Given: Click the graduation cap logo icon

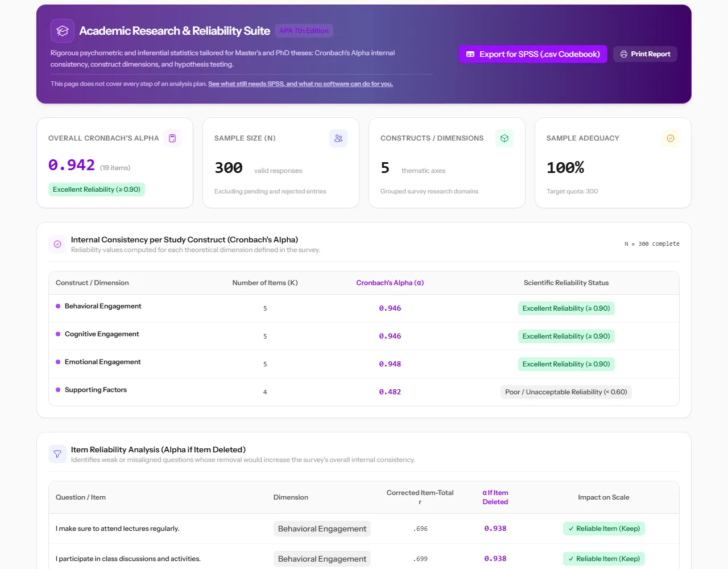Looking at the screenshot, I should pos(63,31).
